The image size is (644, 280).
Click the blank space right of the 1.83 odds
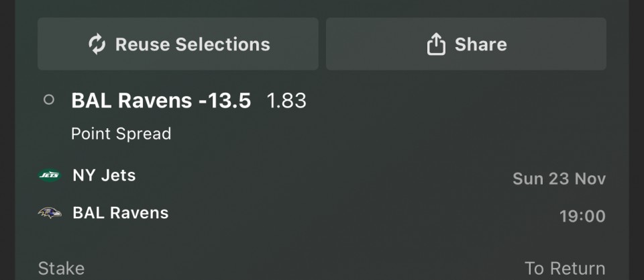[456, 101]
